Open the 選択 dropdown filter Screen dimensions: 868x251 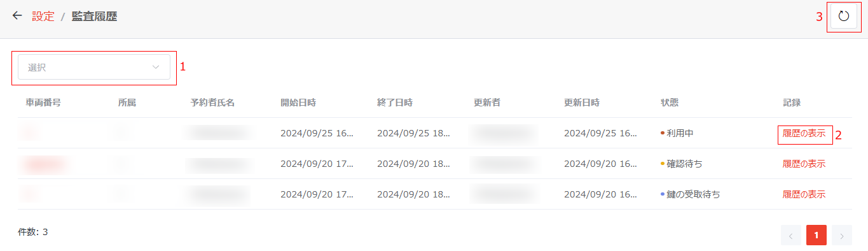[x=94, y=67]
